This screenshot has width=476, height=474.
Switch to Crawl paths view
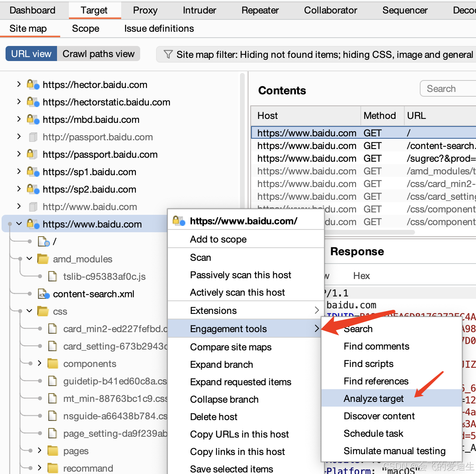tap(99, 54)
